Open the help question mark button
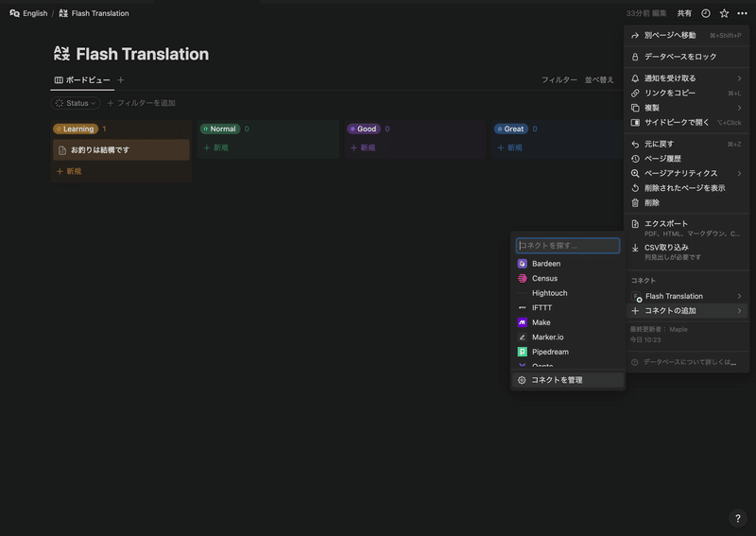 [737, 519]
